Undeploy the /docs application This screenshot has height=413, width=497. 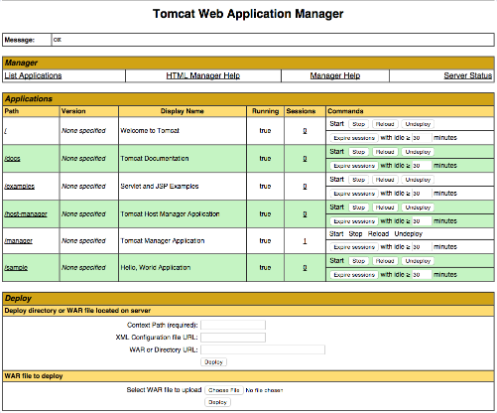point(418,152)
